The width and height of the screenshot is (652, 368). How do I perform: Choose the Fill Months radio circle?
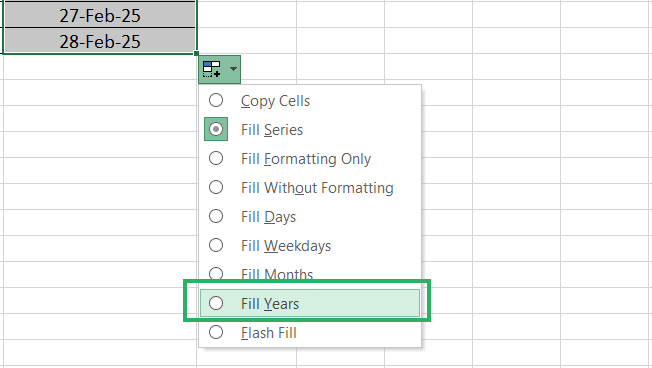[216, 273]
